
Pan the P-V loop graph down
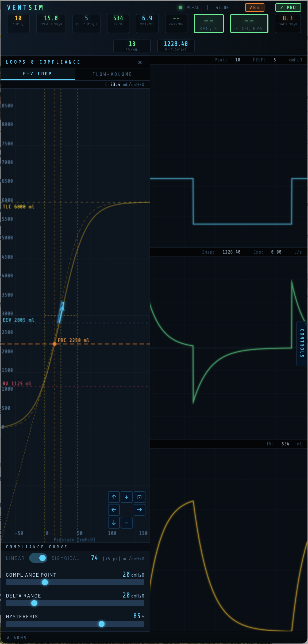coord(114,523)
